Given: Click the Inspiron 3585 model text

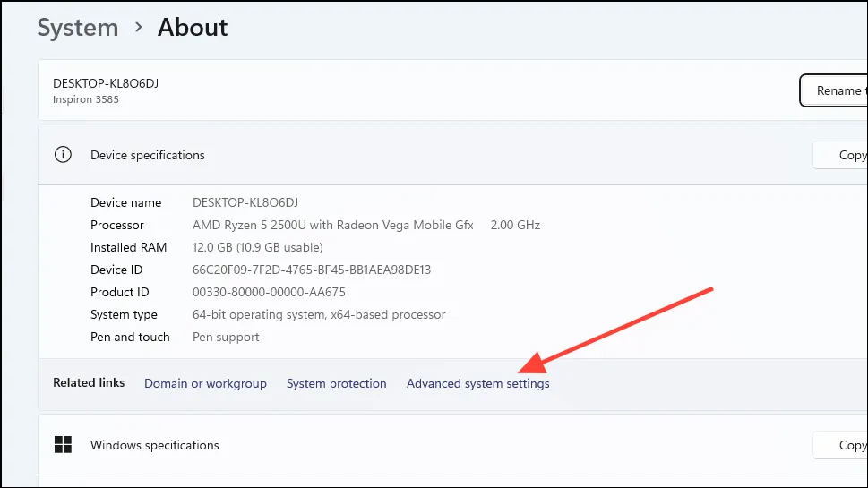Looking at the screenshot, I should pyautogui.click(x=86, y=99).
